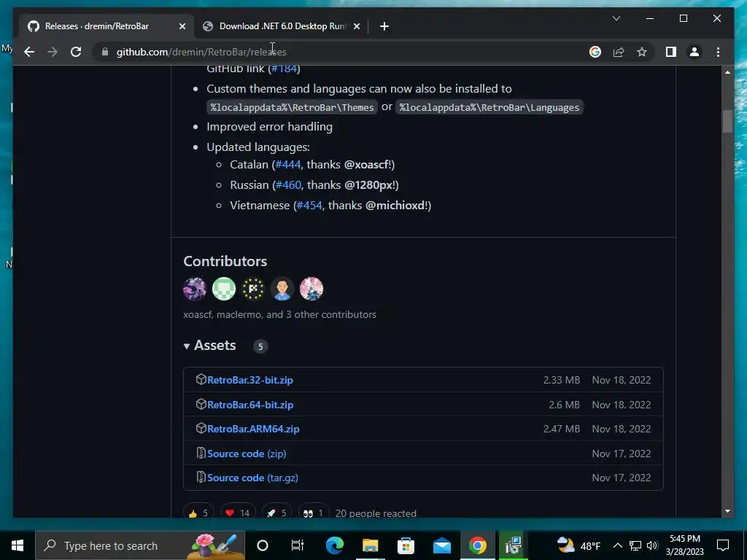Open Cortana circle on taskbar
Viewport: 747px width, 560px height.
262,545
